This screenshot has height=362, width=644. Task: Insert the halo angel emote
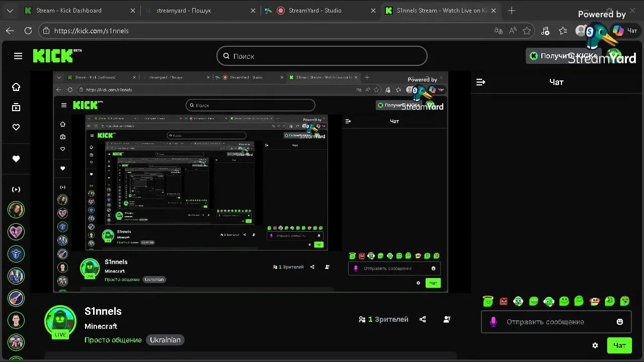click(x=488, y=301)
